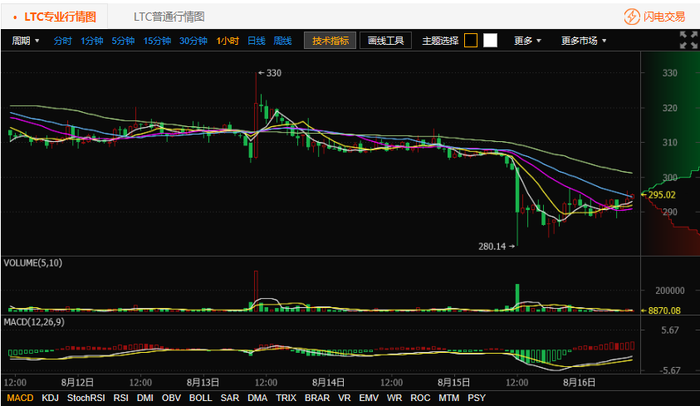Select 分时 time-sharing interval
The width and height of the screenshot is (700, 406).
tap(62, 41)
